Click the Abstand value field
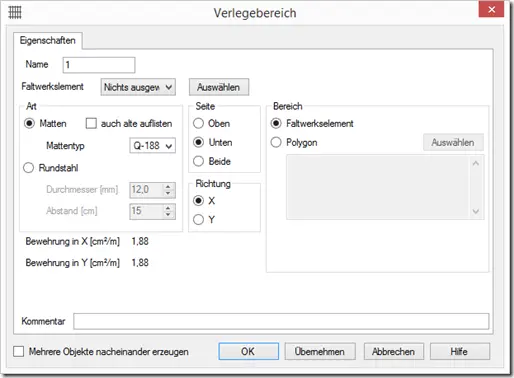Image resolution: width=514 pixels, height=378 pixels. pos(147,211)
